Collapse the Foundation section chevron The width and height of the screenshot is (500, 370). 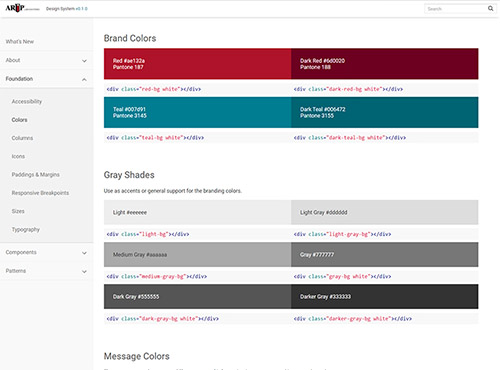[x=84, y=79]
